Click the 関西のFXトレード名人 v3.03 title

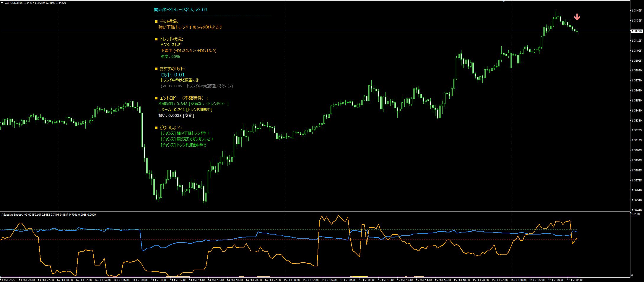pyautogui.click(x=180, y=10)
